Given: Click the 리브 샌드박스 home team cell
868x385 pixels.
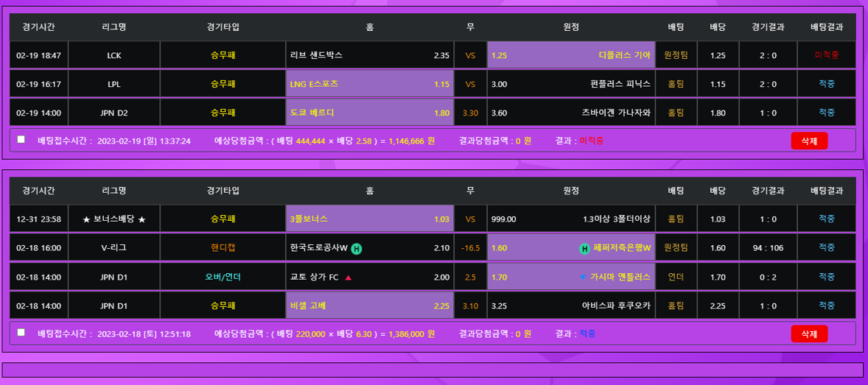Looking at the screenshot, I should click(369, 55).
